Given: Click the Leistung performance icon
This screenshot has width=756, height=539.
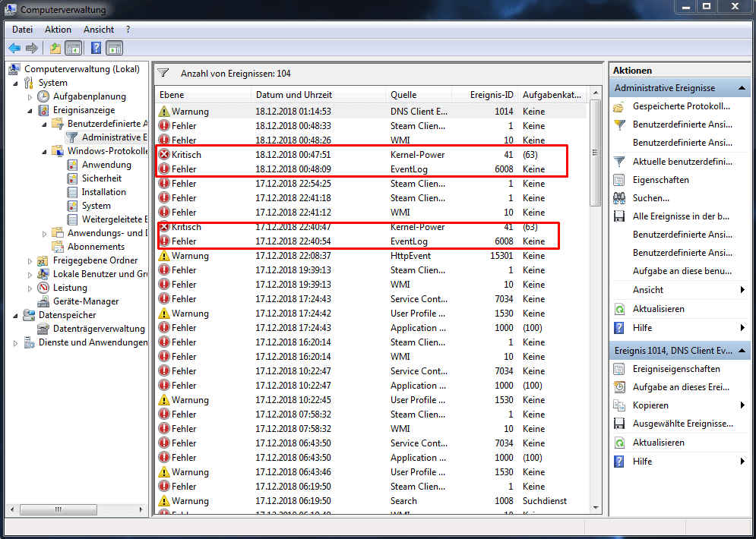Looking at the screenshot, I should tap(43, 288).
